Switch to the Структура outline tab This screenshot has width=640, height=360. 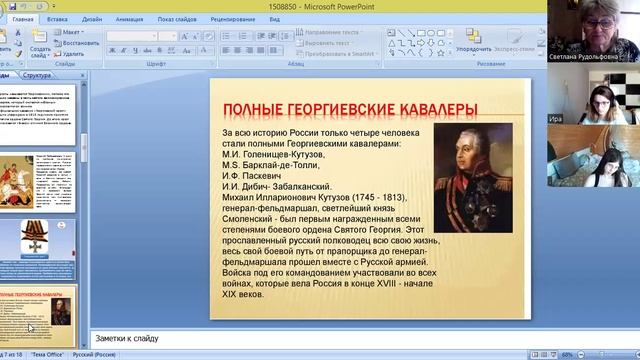[x=37, y=75]
